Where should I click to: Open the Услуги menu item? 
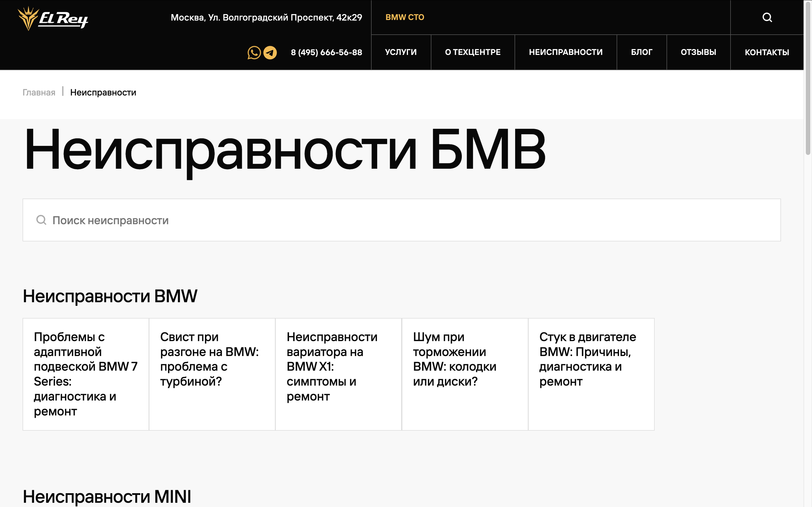click(401, 52)
